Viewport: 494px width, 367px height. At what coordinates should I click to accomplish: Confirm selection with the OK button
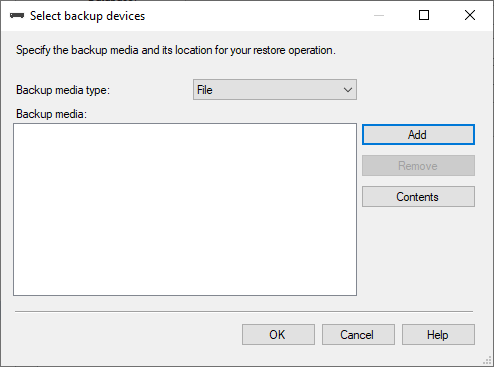coord(278,335)
